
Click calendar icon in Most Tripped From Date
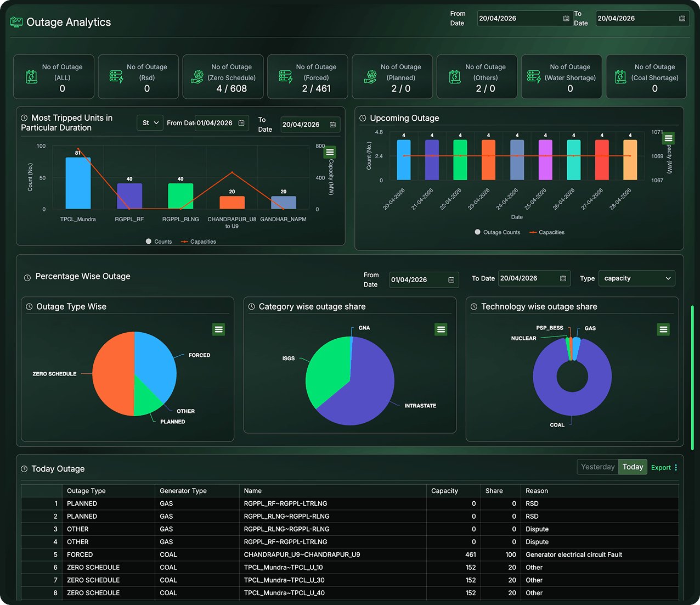coord(241,124)
